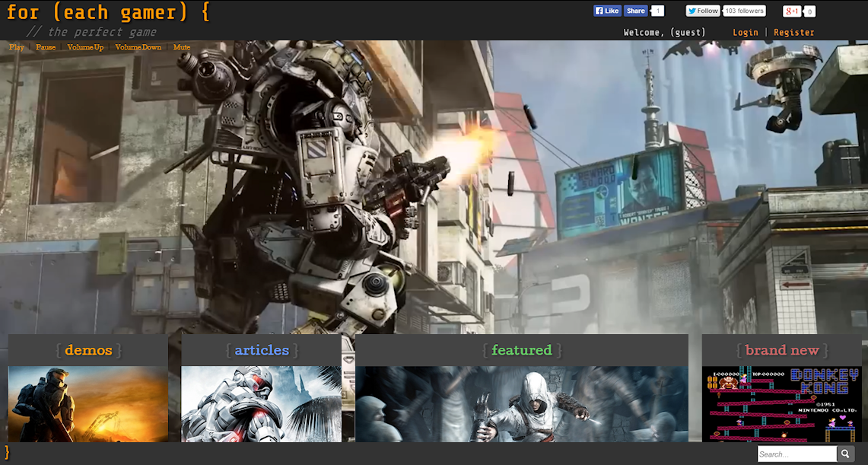Mute the background video
The image size is (868, 465).
182,47
